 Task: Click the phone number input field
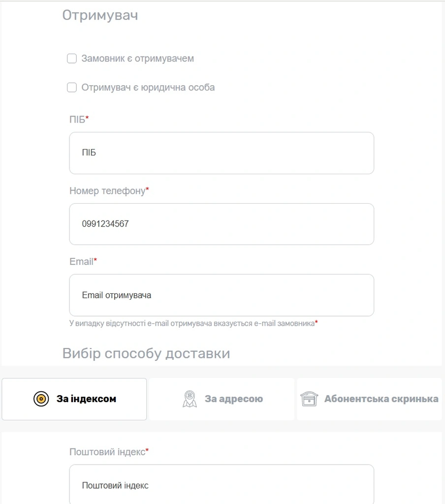point(222,224)
